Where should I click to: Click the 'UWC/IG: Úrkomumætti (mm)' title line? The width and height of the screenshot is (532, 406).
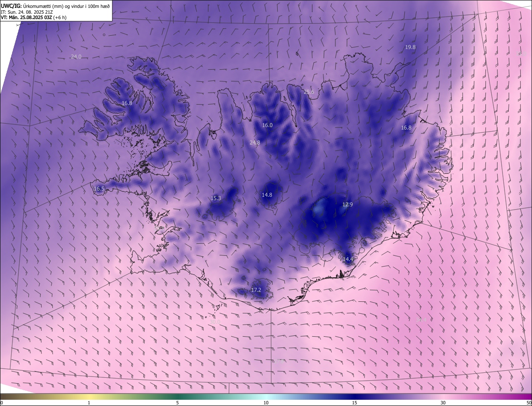[x=55, y=5]
